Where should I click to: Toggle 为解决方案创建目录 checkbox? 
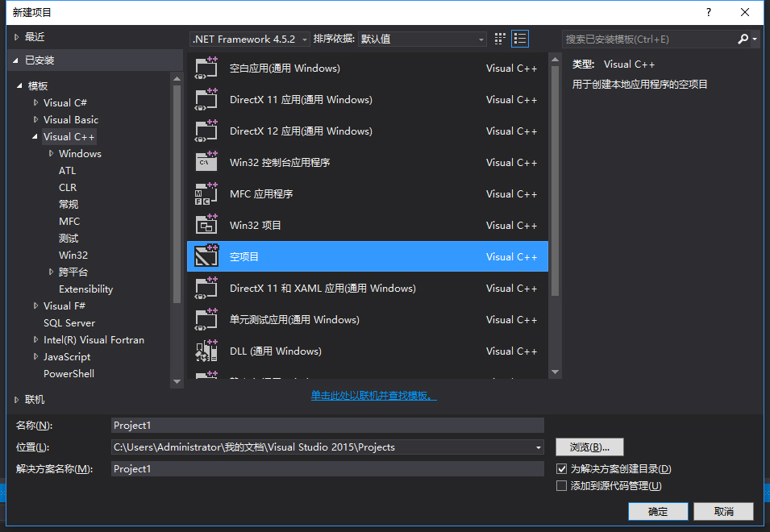click(561, 468)
